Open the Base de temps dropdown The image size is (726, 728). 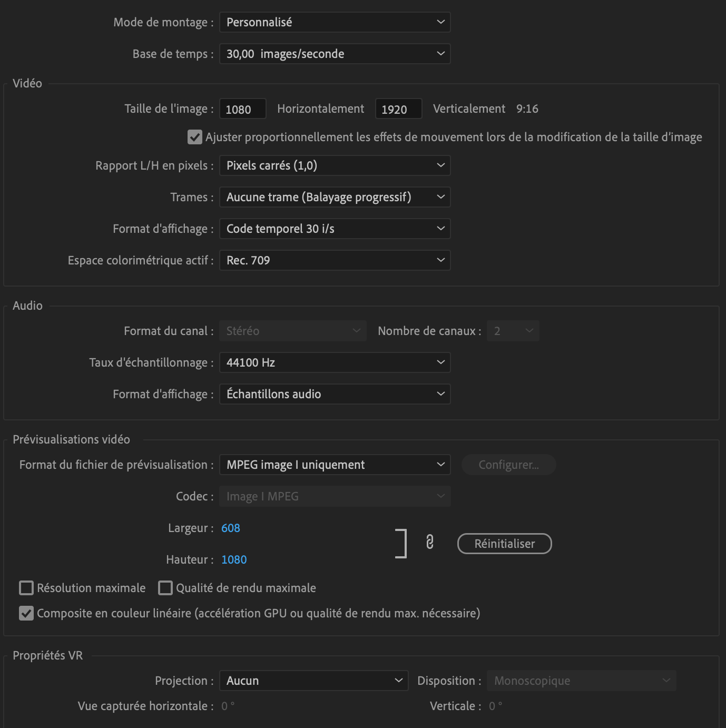(x=335, y=54)
